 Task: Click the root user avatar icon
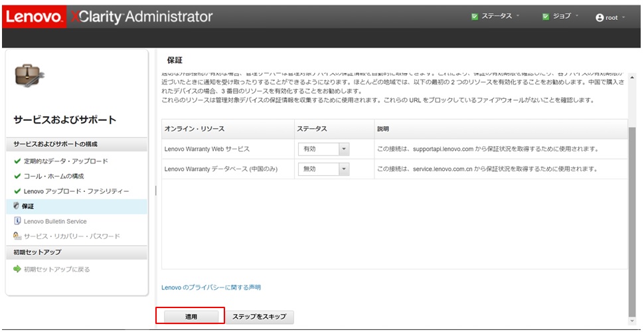(600, 17)
